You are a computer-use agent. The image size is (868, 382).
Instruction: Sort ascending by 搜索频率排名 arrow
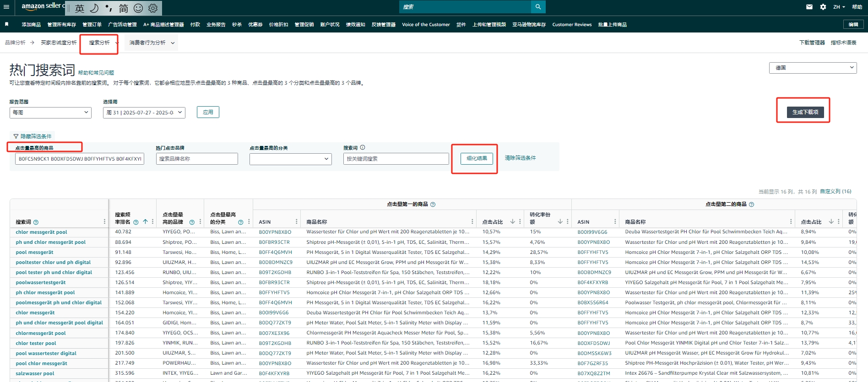tap(145, 221)
